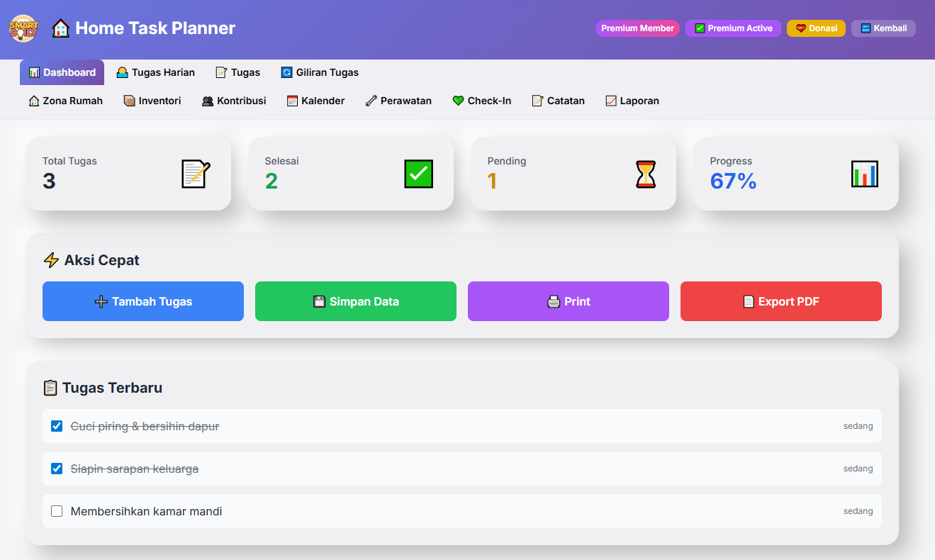Click the red Export PDF button
The image size is (935, 560).
pos(780,301)
